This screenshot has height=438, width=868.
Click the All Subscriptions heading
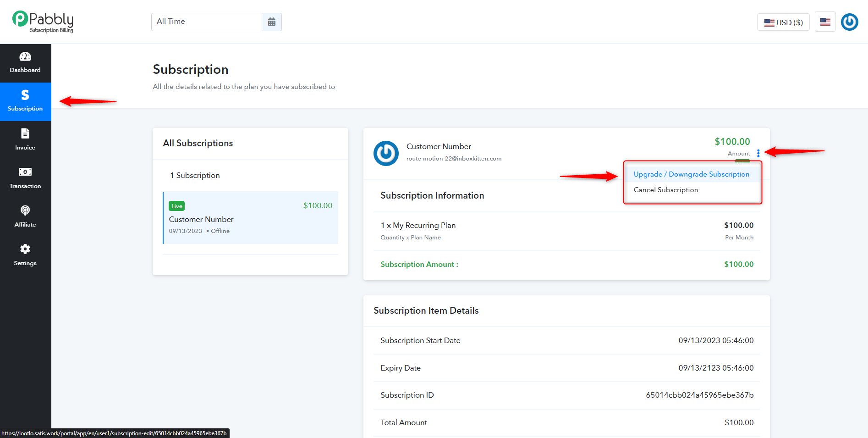pyautogui.click(x=198, y=143)
